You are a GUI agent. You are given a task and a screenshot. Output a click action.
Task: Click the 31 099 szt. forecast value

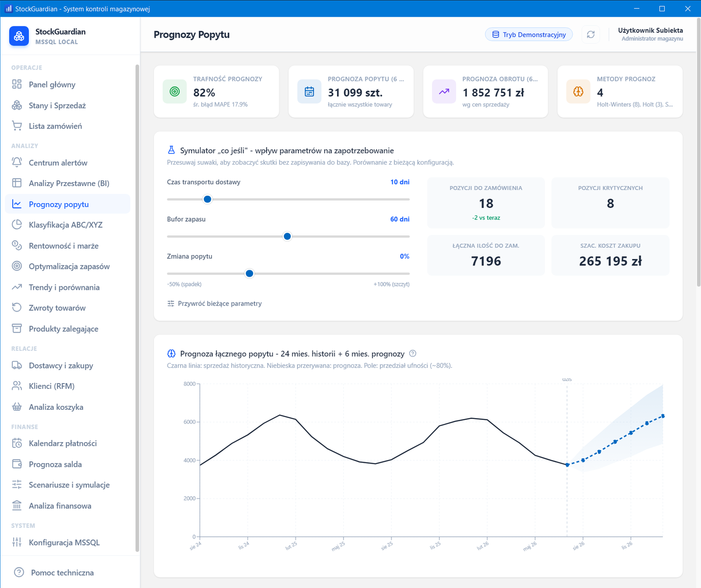click(x=355, y=93)
